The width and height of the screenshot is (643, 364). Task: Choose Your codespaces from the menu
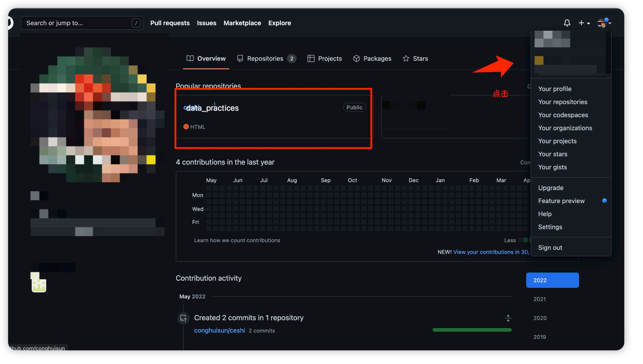570,115
